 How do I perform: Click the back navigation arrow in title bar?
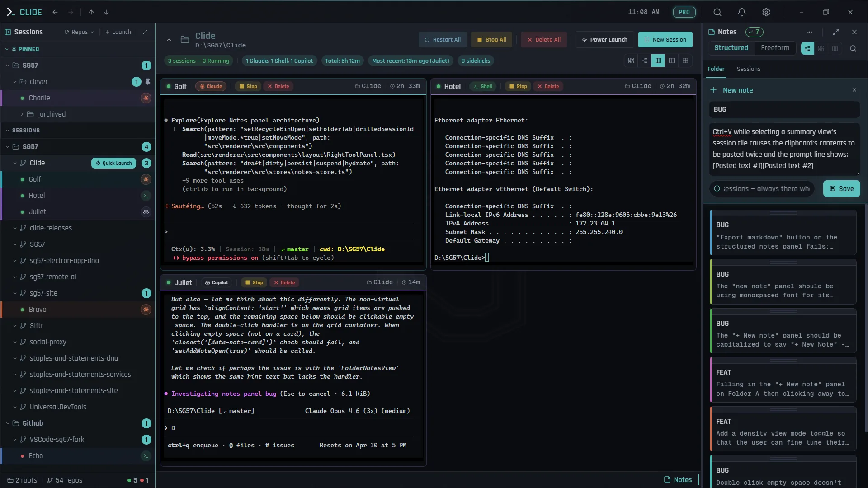coord(55,12)
